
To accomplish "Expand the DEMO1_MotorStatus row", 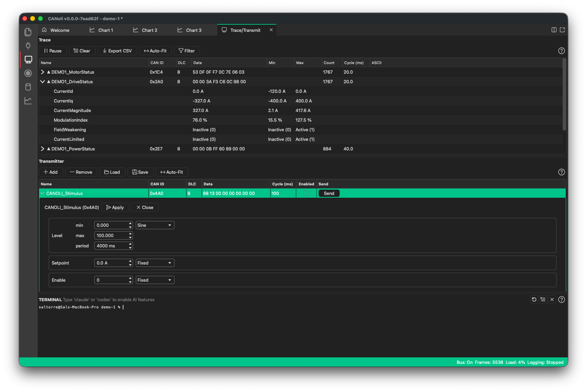I will pyautogui.click(x=43, y=72).
